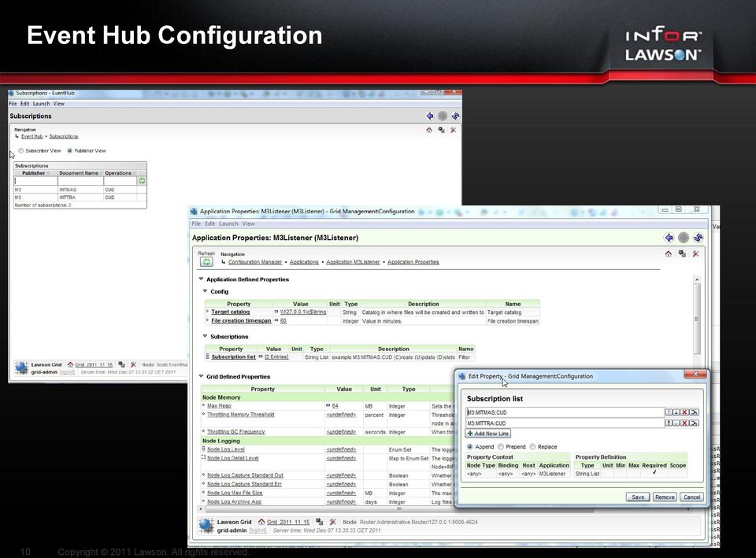
Task: Open View menu in EventHub window
Action: (59, 104)
